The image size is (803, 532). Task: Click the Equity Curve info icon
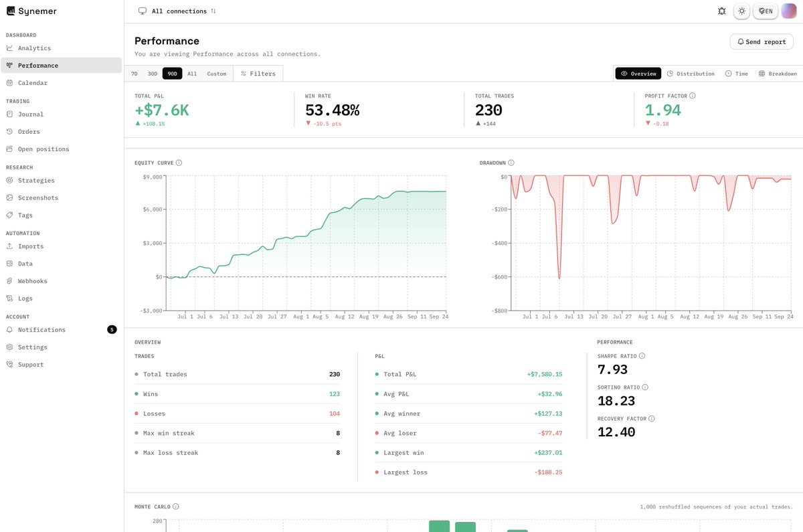click(x=179, y=163)
